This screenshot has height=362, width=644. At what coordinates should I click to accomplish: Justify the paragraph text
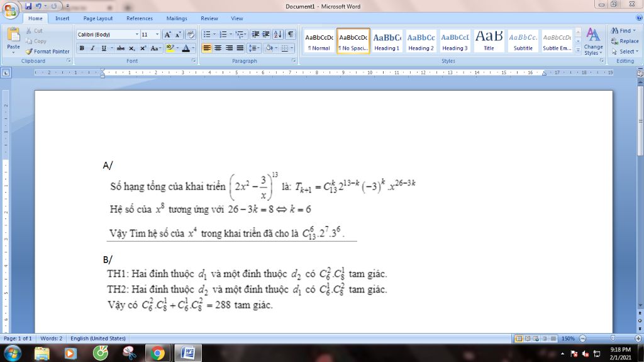(x=240, y=48)
